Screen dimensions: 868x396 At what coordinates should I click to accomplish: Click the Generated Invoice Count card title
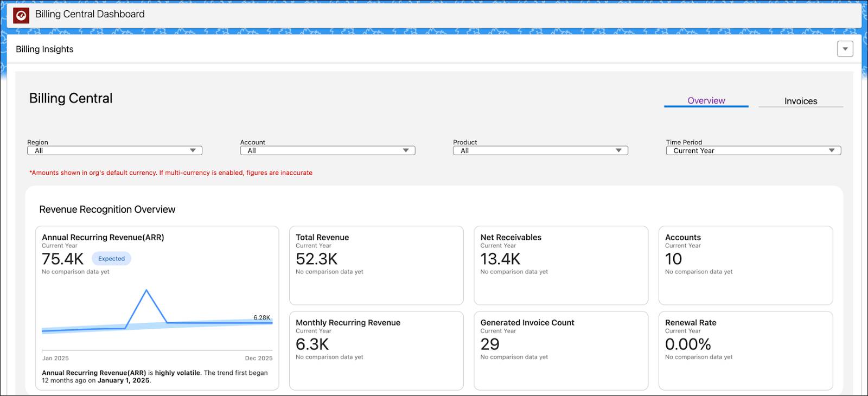[527, 322]
